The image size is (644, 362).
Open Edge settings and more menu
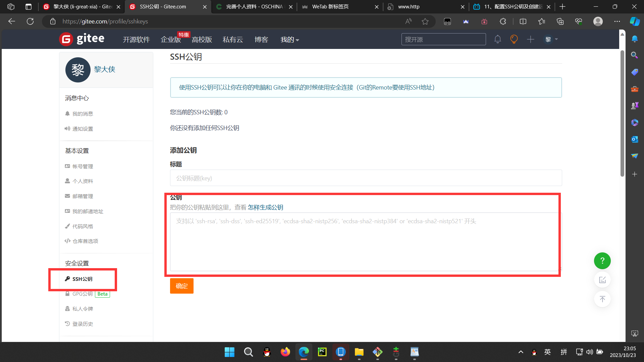[x=617, y=21]
